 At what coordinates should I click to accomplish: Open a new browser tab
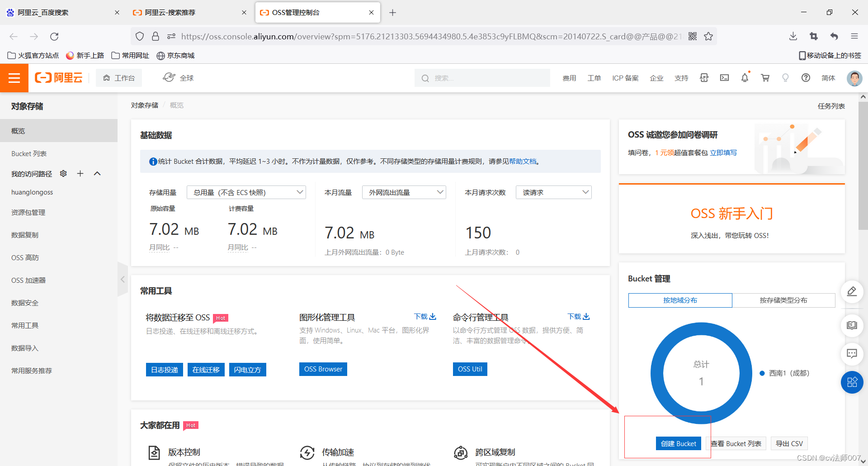392,13
